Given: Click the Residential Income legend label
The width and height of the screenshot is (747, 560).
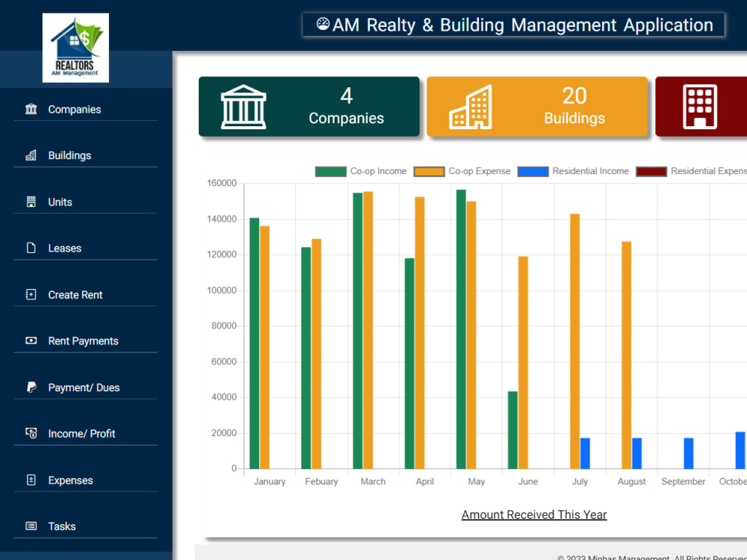Looking at the screenshot, I should click(591, 172).
